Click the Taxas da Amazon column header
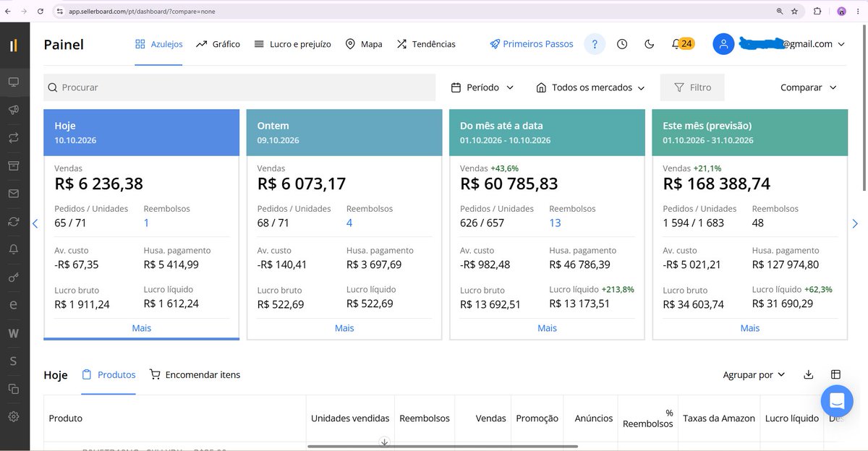 719,418
